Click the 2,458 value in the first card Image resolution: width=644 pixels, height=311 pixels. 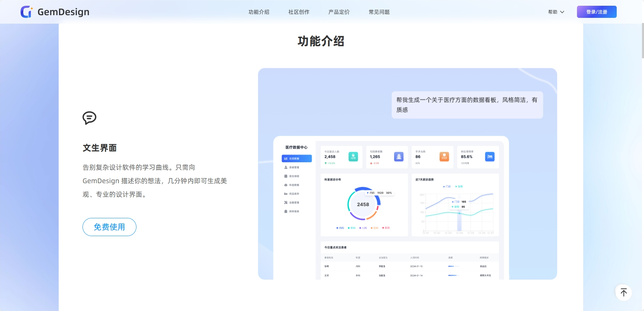pyautogui.click(x=330, y=157)
